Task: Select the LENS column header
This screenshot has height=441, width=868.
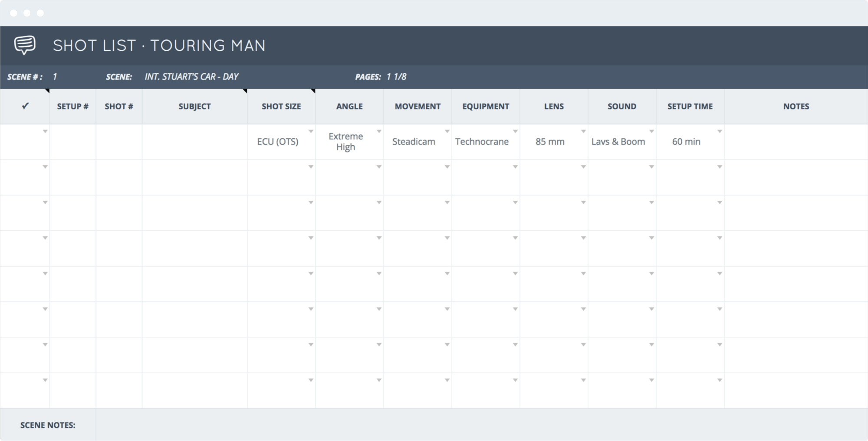Action: pos(554,106)
